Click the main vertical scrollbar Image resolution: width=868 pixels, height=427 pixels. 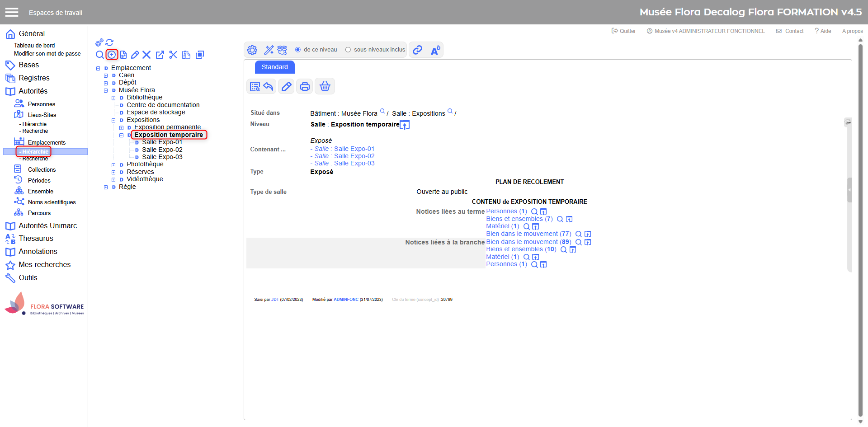click(860, 226)
